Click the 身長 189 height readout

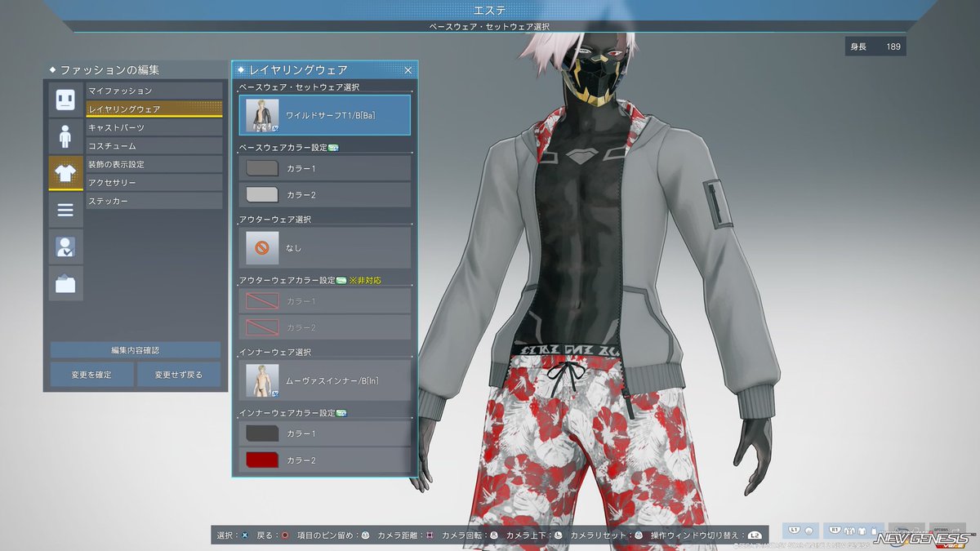click(875, 47)
